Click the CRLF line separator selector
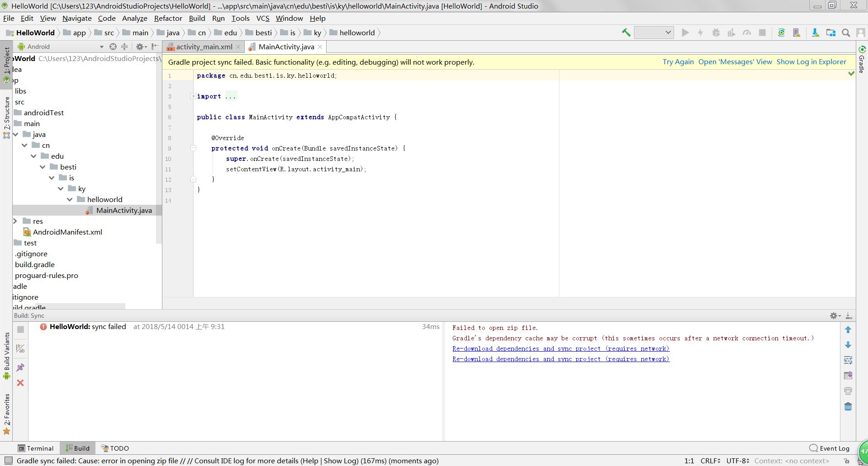The image size is (868, 466). pyautogui.click(x=711, y=461)
